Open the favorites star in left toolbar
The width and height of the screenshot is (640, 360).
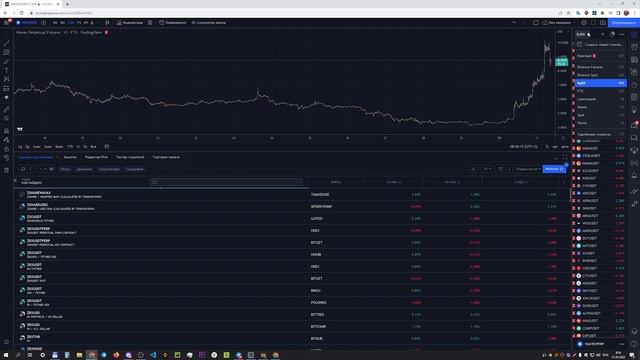point(6,342)
